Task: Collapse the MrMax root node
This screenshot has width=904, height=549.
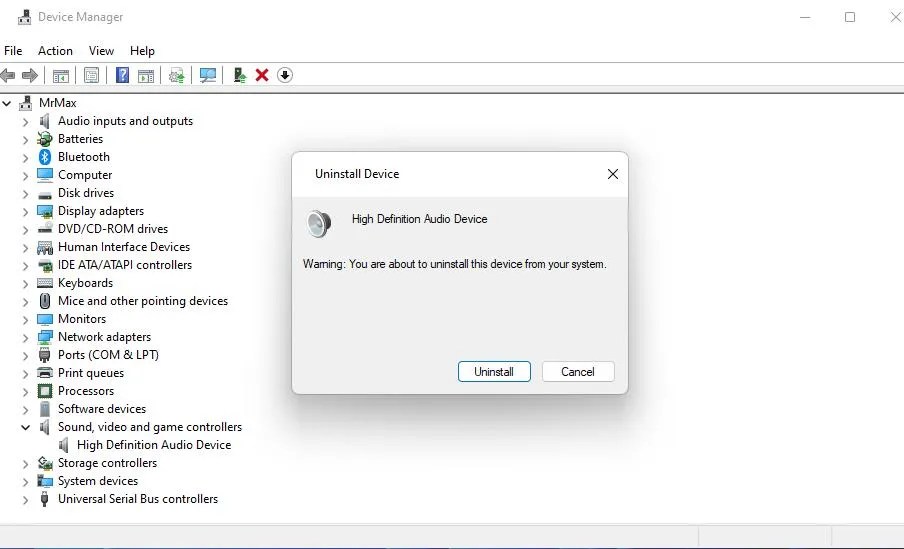Action: pyautogui.click(x=7, y=103)
